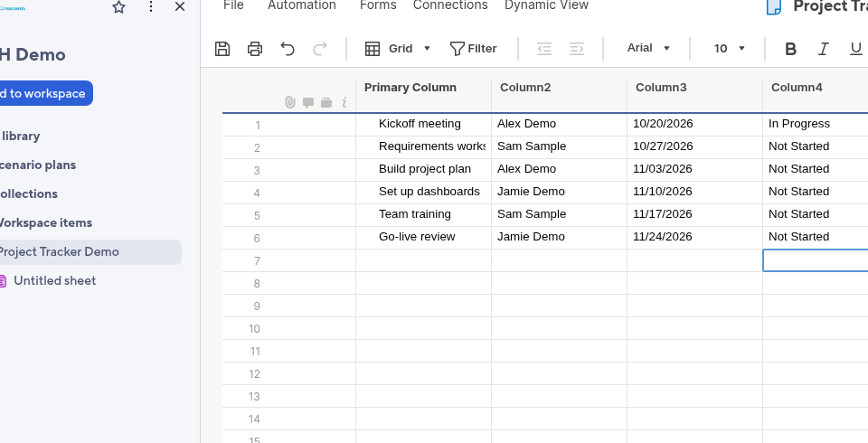Select the Go-live review cell
Screen dimensions: 868x443
[423, 238]
